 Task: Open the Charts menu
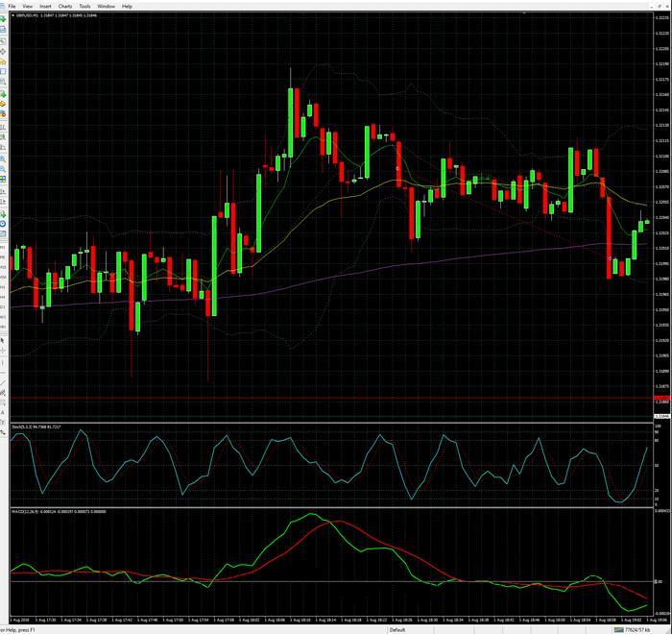click(65, 7)
